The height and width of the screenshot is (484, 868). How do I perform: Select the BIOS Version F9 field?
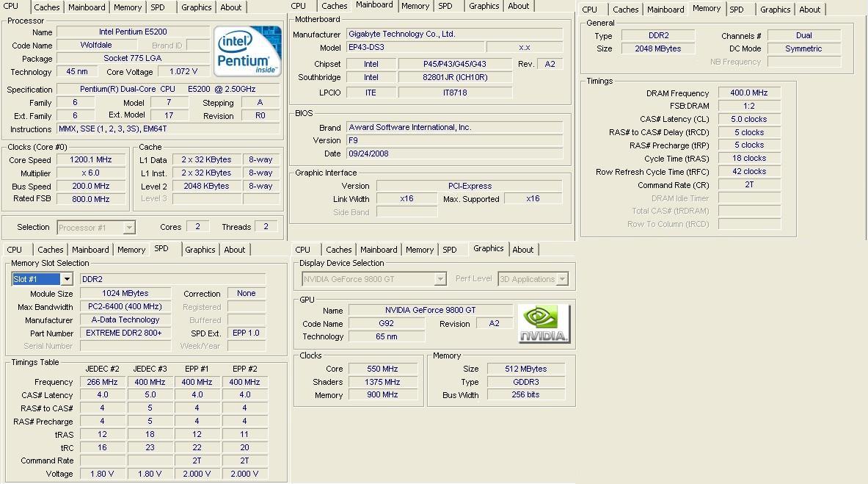pos(454,140)
